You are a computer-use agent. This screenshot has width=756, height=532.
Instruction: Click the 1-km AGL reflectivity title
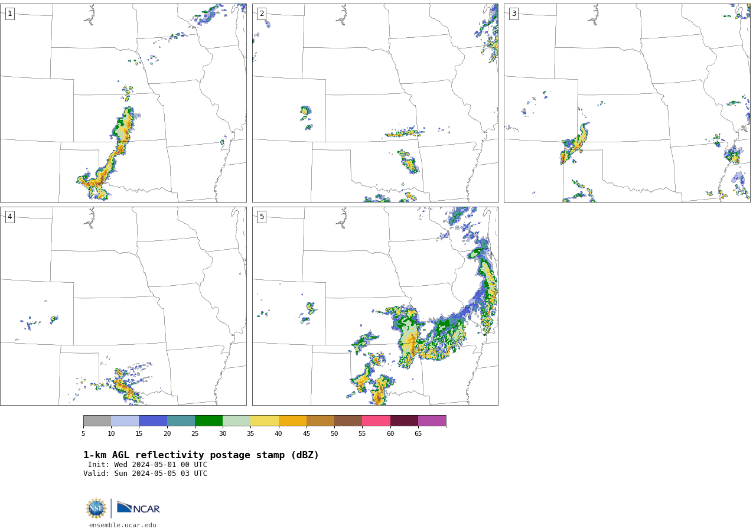click(x=201, y=455)
